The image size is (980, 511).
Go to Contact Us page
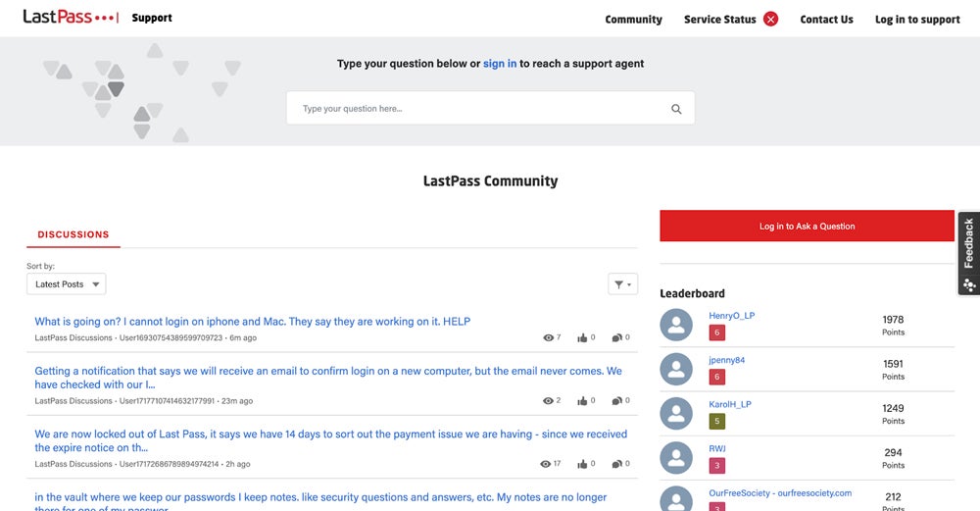pos(826,20)
